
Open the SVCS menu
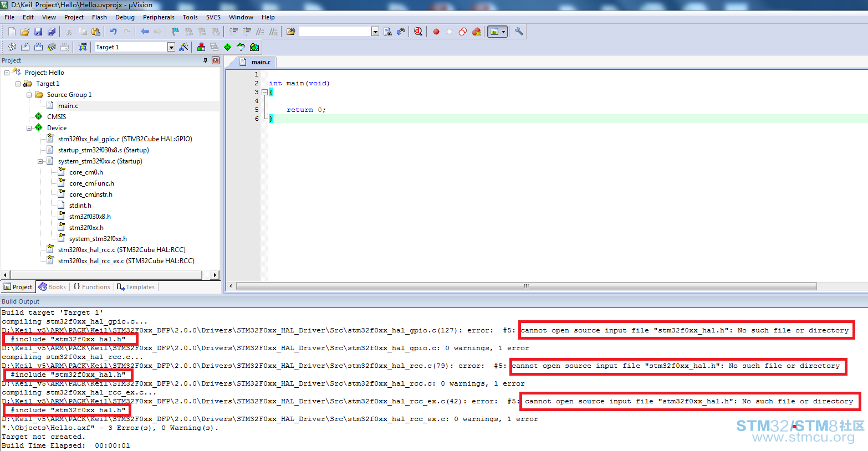[213, 17]
